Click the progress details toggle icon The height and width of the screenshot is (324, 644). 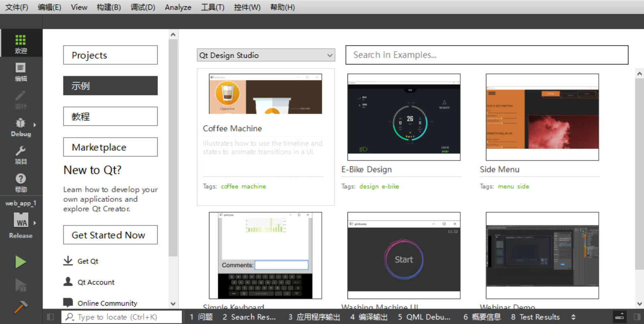(620, 317)
